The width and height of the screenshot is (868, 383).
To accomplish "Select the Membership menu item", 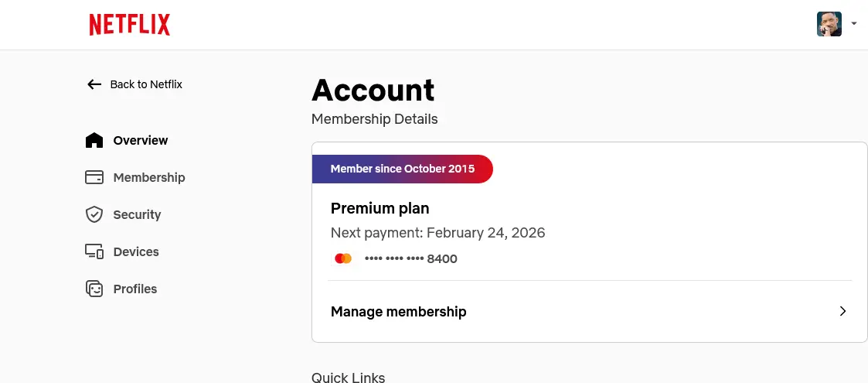I will [135, 177].
